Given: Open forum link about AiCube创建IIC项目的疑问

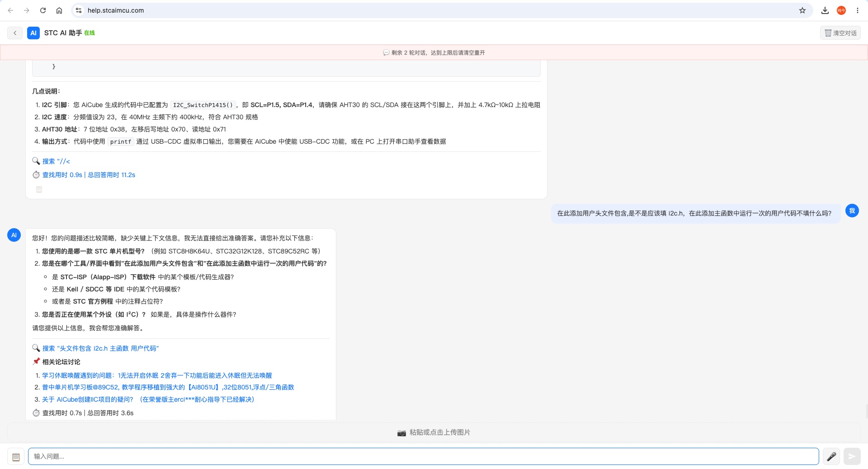Looking at the screenshot, I should pos(148,399).
